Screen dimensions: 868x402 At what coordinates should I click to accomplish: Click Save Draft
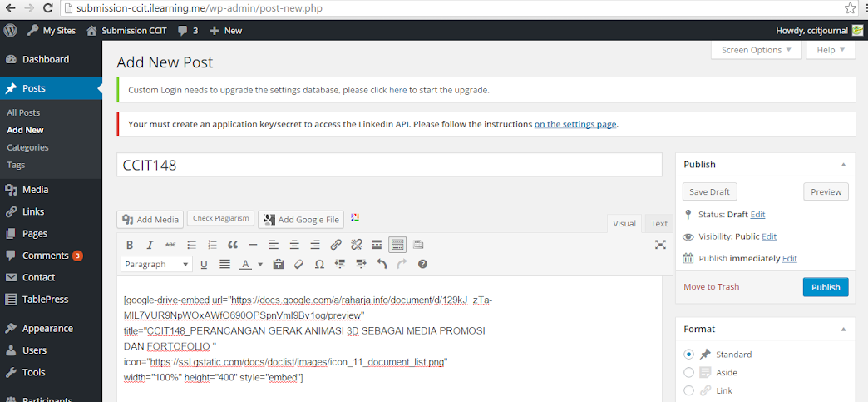[710, 192]
